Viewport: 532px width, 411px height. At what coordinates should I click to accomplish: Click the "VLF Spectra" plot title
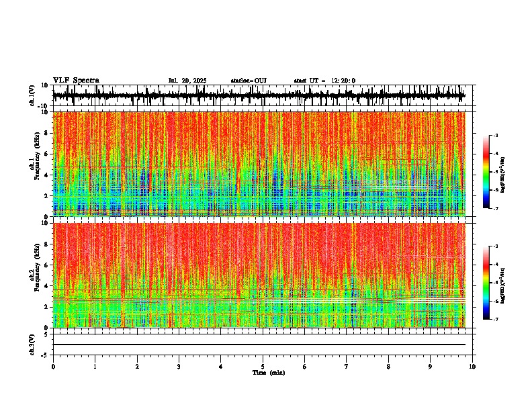tap(76, 81)
